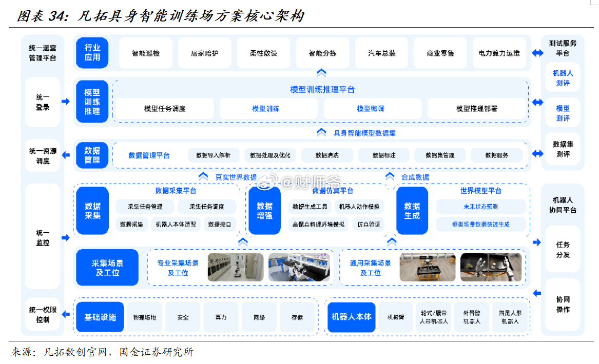The width and height of the screenshot is (599, 364).
Task: Open the 智能巡检 application card
Action: (x=146, y=53)
